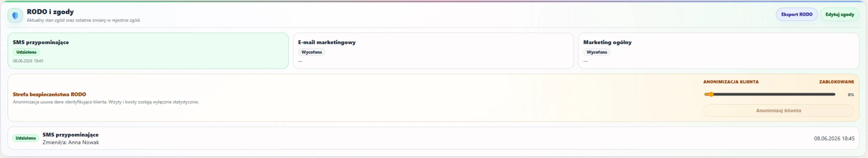The height and width of the screenshot is (158, 868).
Task: Click the 0% slider value label
Action: 851,95
